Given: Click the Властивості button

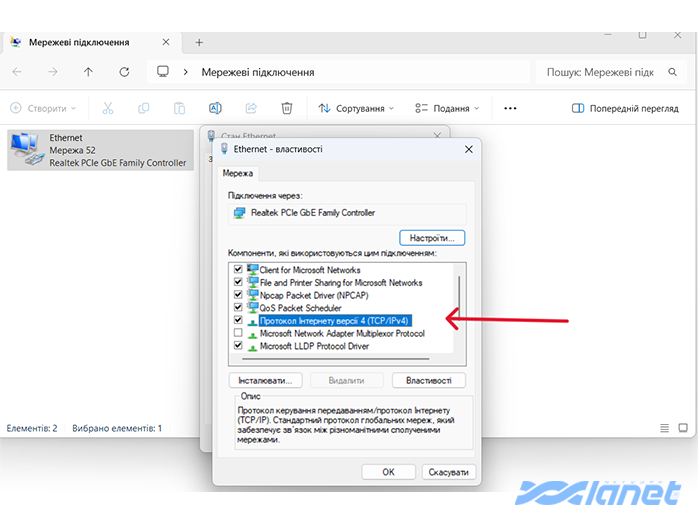Looking at the screenshot, I should 428,381.
